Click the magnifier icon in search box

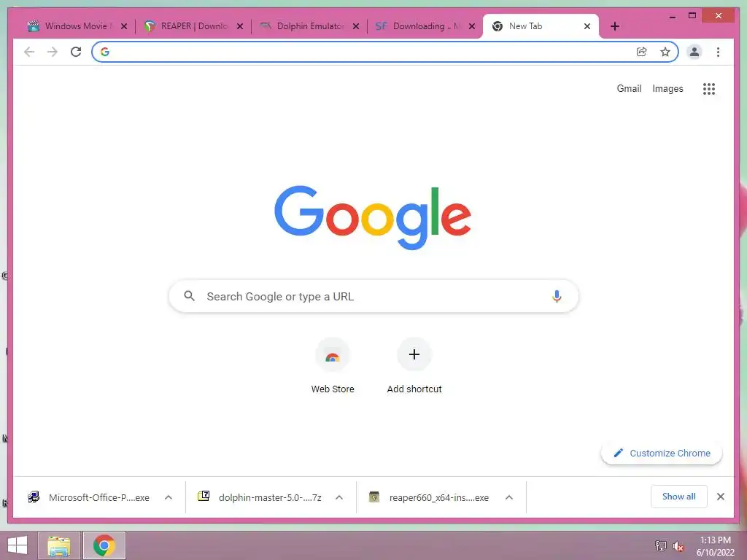189,296
